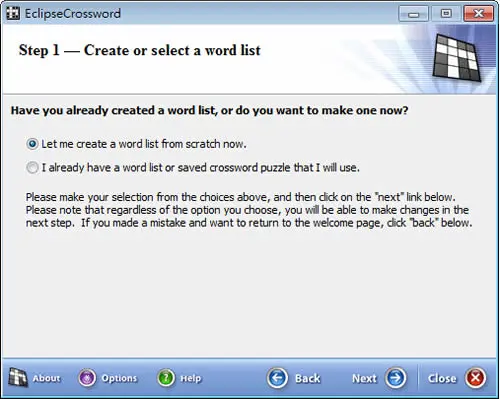Image resolution: width=500 pixels, height=399 pixels.
Task: Click the blue Next arrow icon
Action: click(x=396, y=378)
